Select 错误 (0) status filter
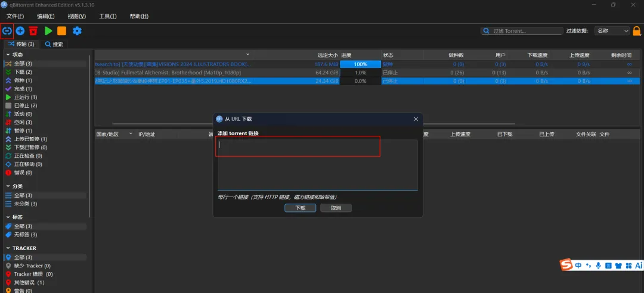The width and height of the screenshot is (644, 293). point(45,172)
